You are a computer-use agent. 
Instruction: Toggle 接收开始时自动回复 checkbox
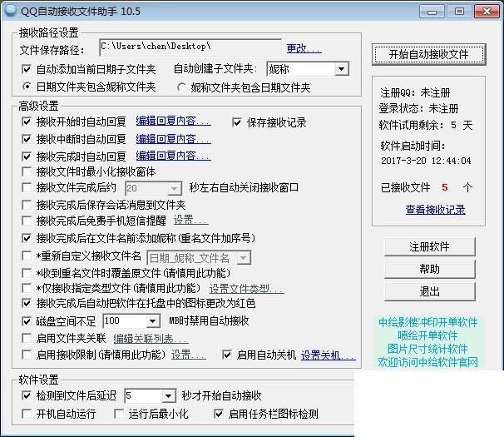(27, 122)
